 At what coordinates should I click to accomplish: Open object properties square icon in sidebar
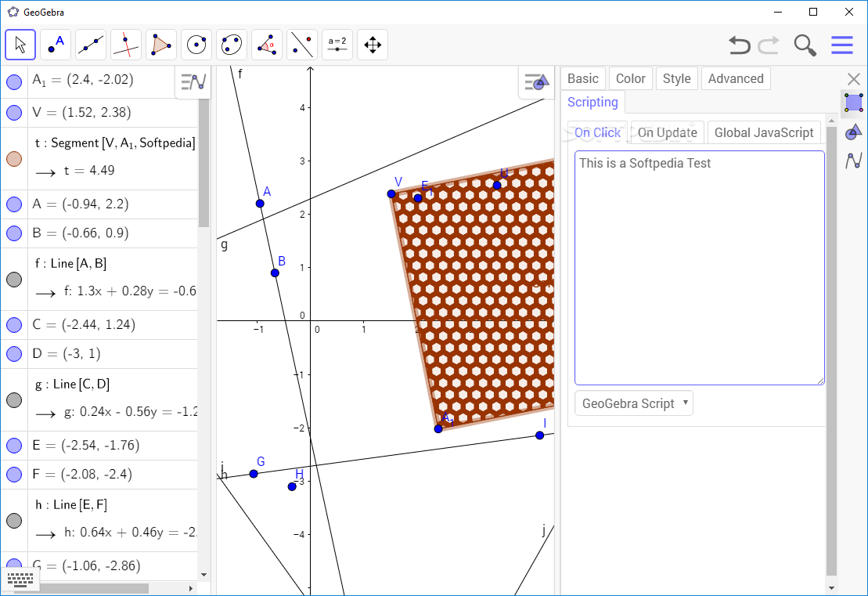[854, 103]
